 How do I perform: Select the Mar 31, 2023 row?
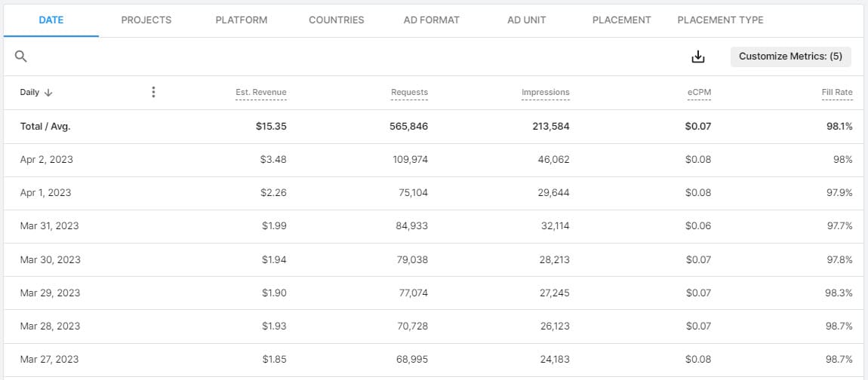pyautogui.click(x=49, y=226)
